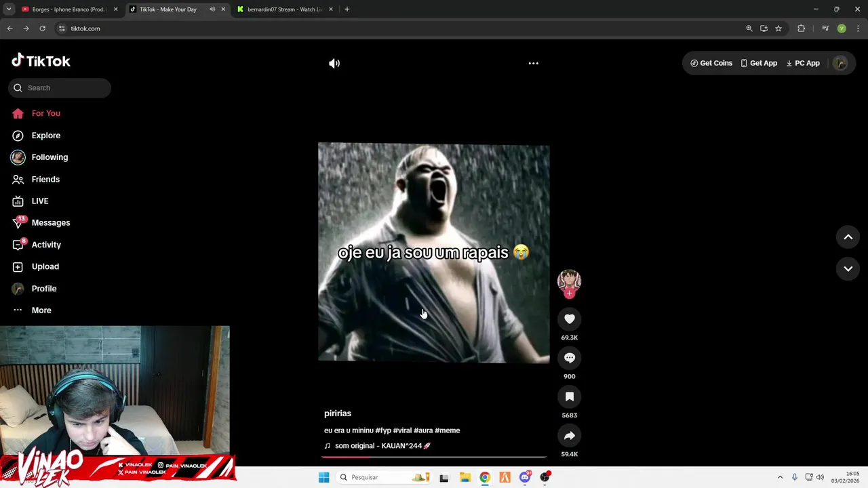Click the Get App button
This screenshot has width=868, height=488.
click(759, 63)
